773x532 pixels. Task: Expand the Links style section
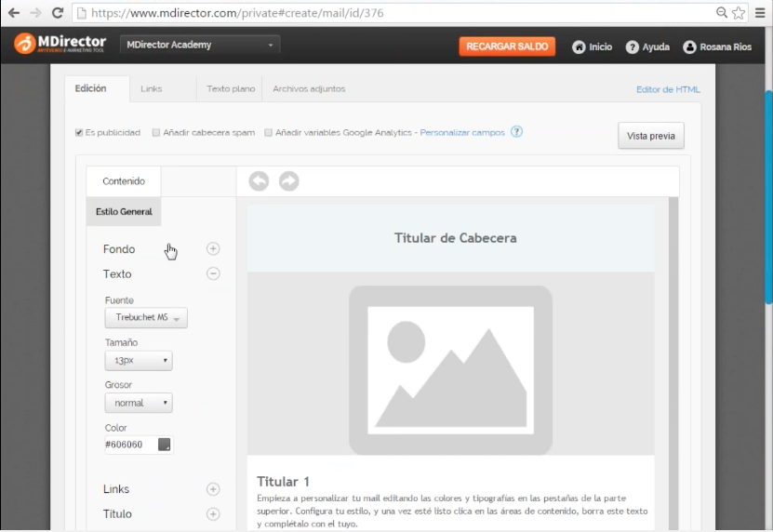coord(213,489)
